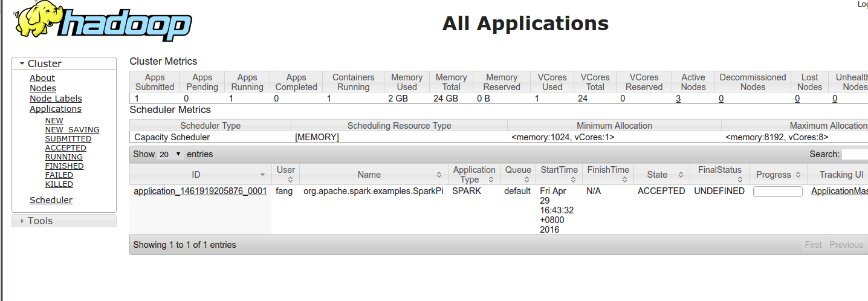
Task: Open the Scheduler page from sidebar
Action: point(51,200)
